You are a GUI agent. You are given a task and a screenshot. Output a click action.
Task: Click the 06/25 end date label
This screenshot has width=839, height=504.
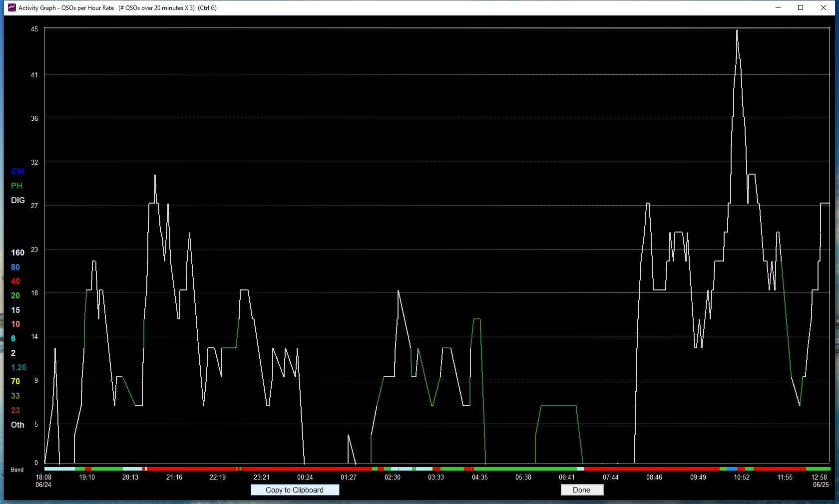[x=821, y=485]
